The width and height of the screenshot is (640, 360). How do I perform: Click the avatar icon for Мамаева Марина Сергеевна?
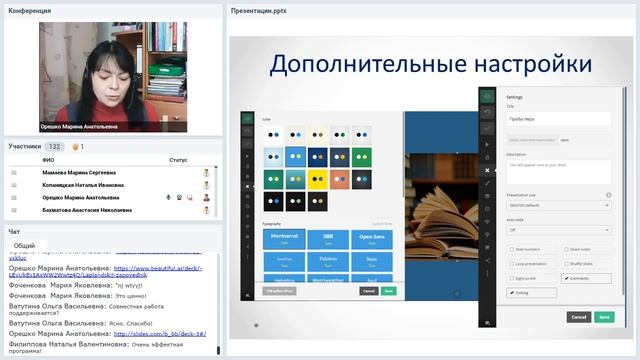pos(207,173)
